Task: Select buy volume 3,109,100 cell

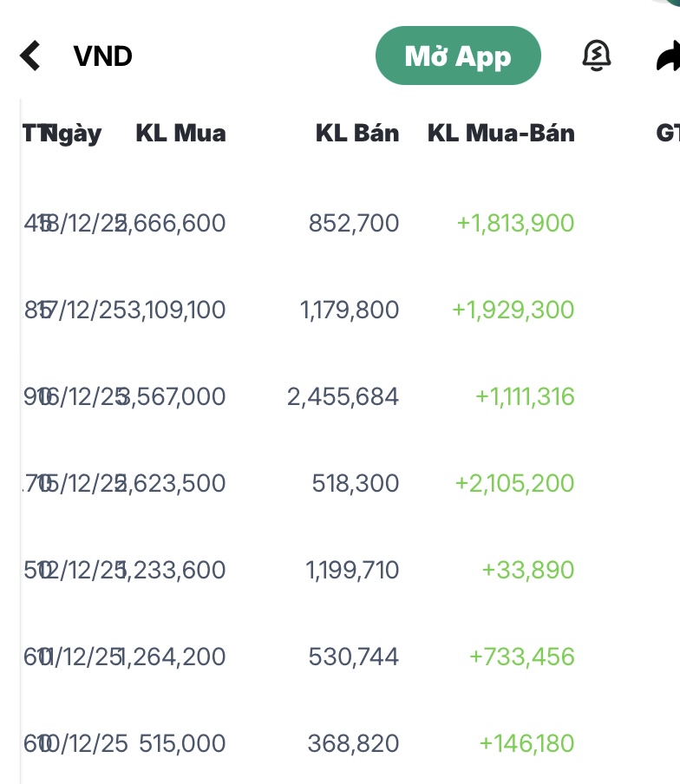Action: pos(177,310)
